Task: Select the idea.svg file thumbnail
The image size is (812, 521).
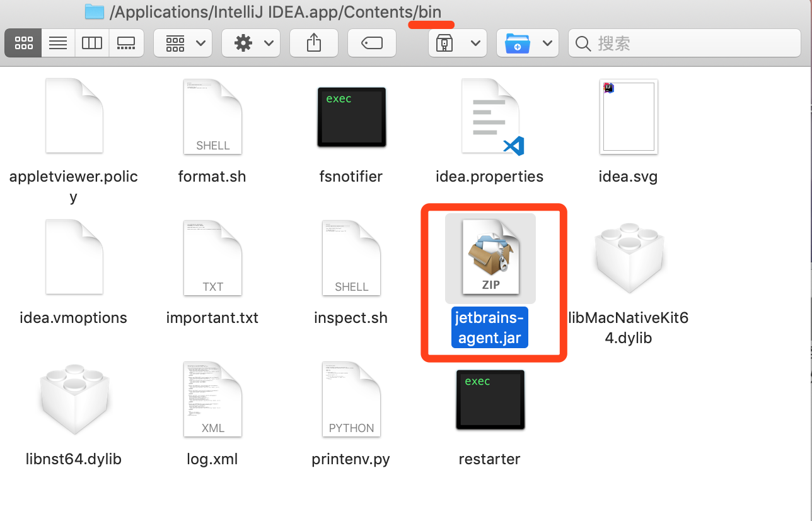Action: (x=629, y=117)
